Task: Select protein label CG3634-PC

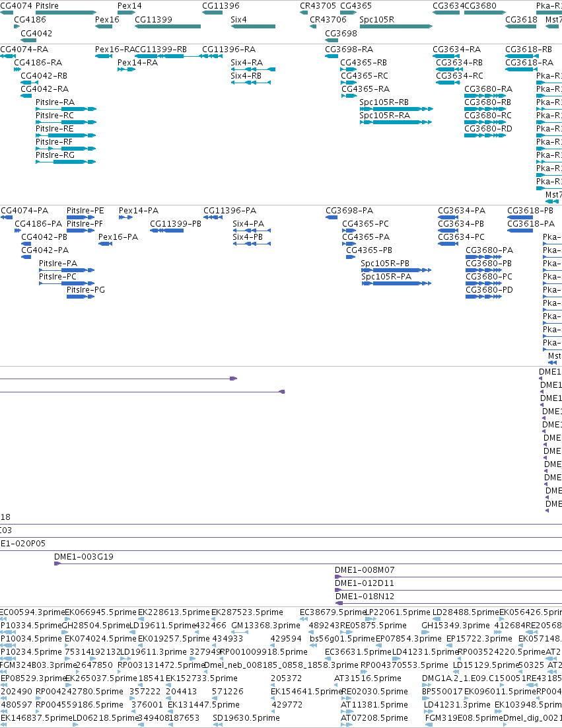Action: coord(461,237)
